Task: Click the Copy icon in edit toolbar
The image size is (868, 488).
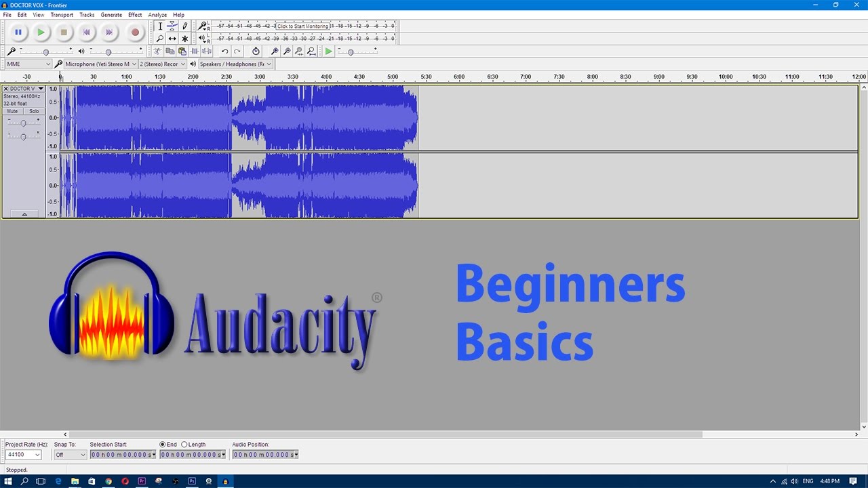Action: point(170,52)
